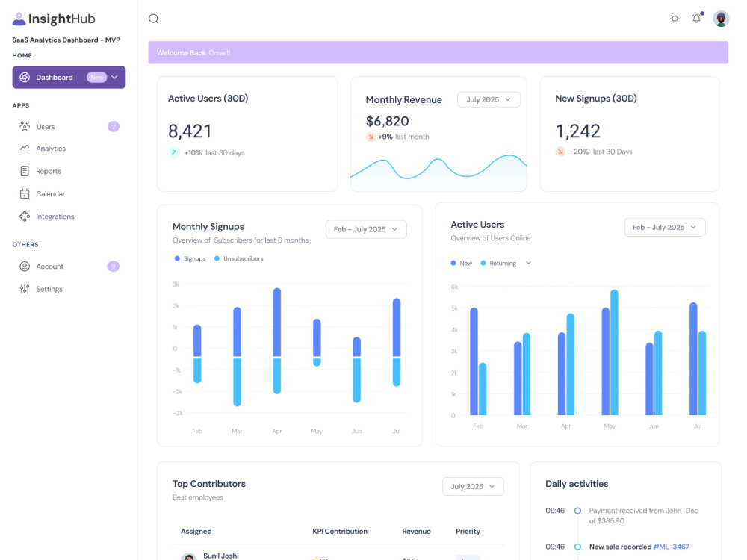Click the Users people icon
Screen dimensions: 747x560
point(25,126)
